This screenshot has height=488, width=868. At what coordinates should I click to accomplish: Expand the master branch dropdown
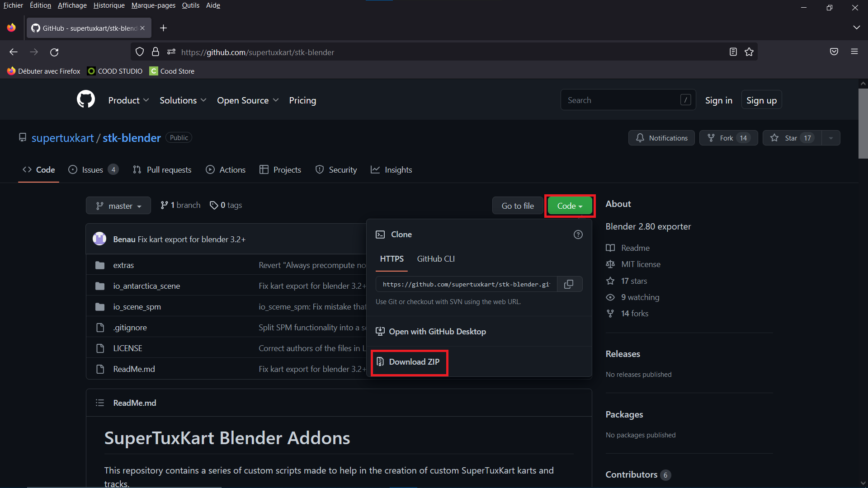(118, 206)
